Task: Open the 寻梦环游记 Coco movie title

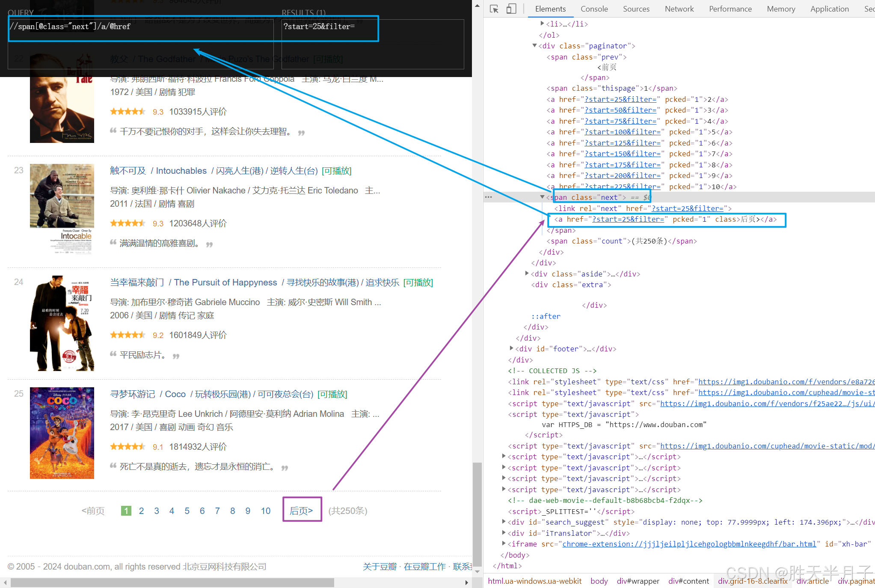Action: click(212, 394)
